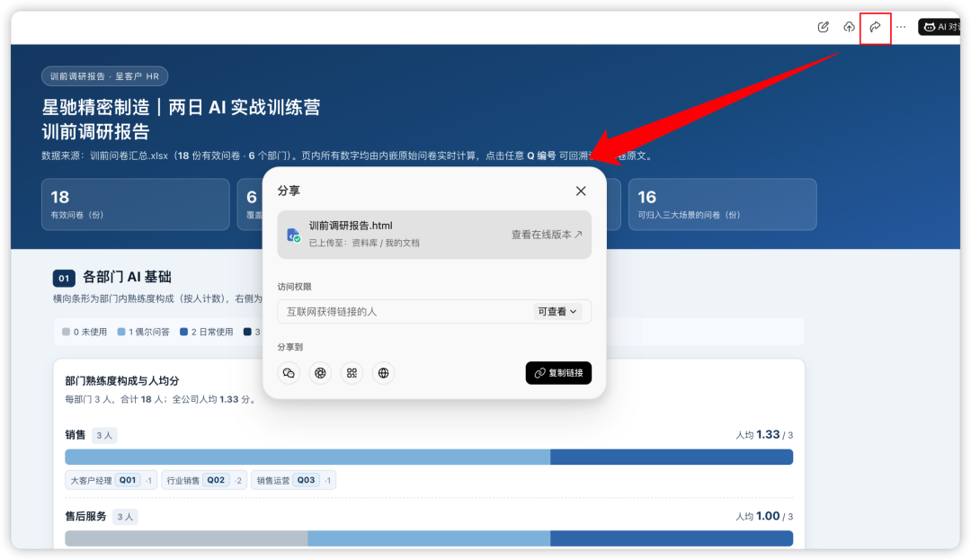Image resolution: width=971 pixels, height=560 pixels.
Task: Share via the WeChat icon
Action: click(x=289, y=373)
